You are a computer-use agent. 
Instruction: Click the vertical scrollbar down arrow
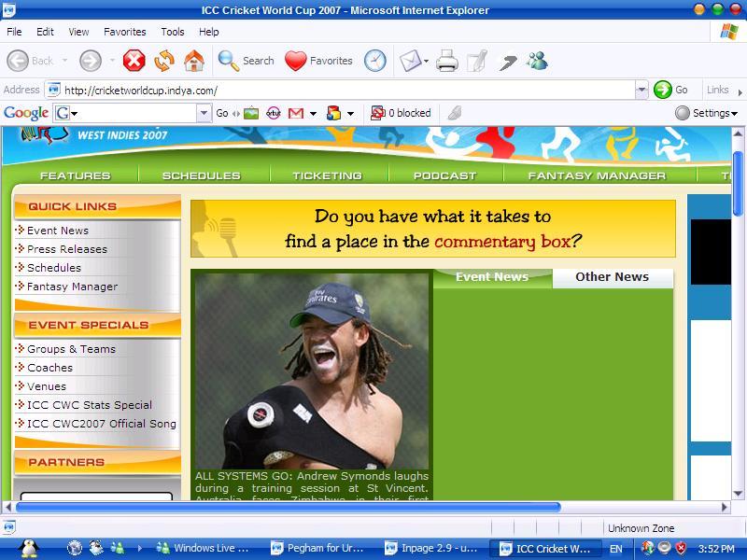(738, 495)
